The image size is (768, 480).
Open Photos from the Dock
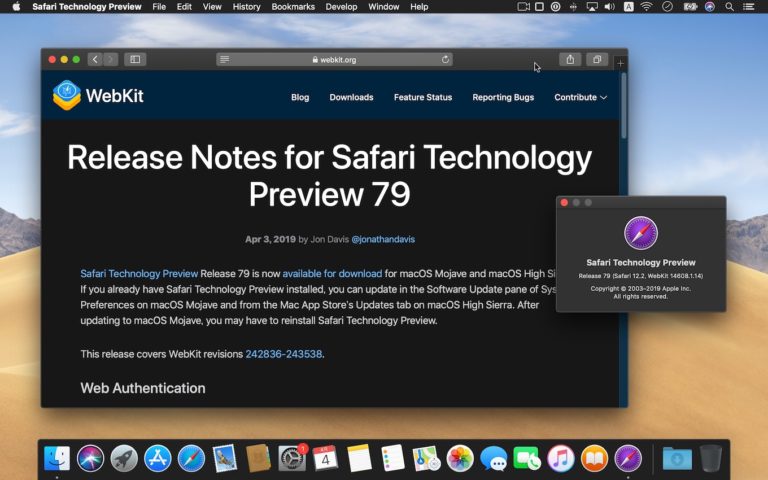[460, 458]
